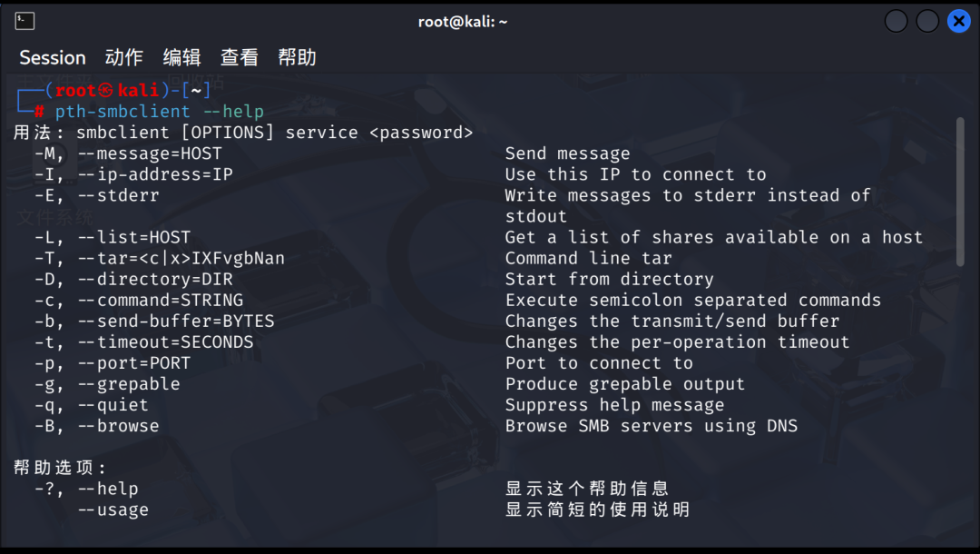Click the minimize window circle button
The width and height of the screenshot is (980, 554).
pyautogui.click(x=897, y=21)
